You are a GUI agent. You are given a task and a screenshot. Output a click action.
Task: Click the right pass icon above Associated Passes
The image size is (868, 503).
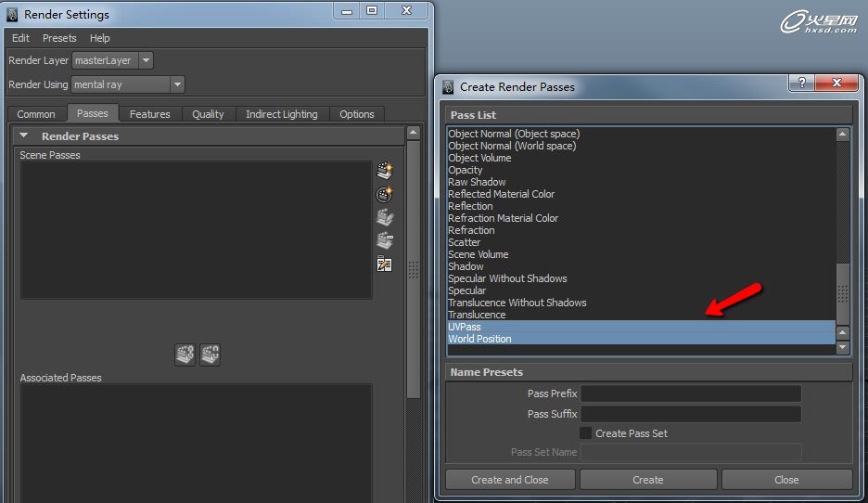click(210, 355)
